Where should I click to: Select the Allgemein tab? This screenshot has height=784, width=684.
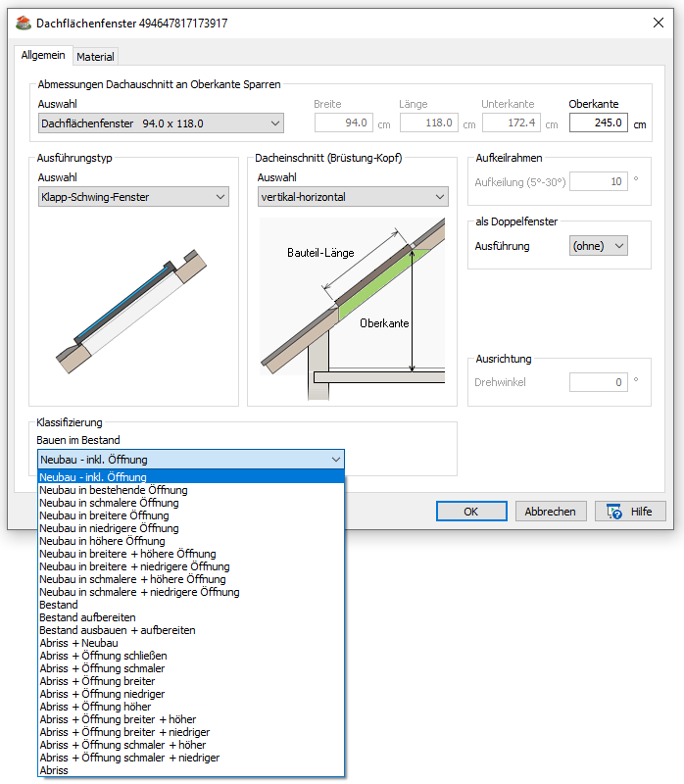43,56
